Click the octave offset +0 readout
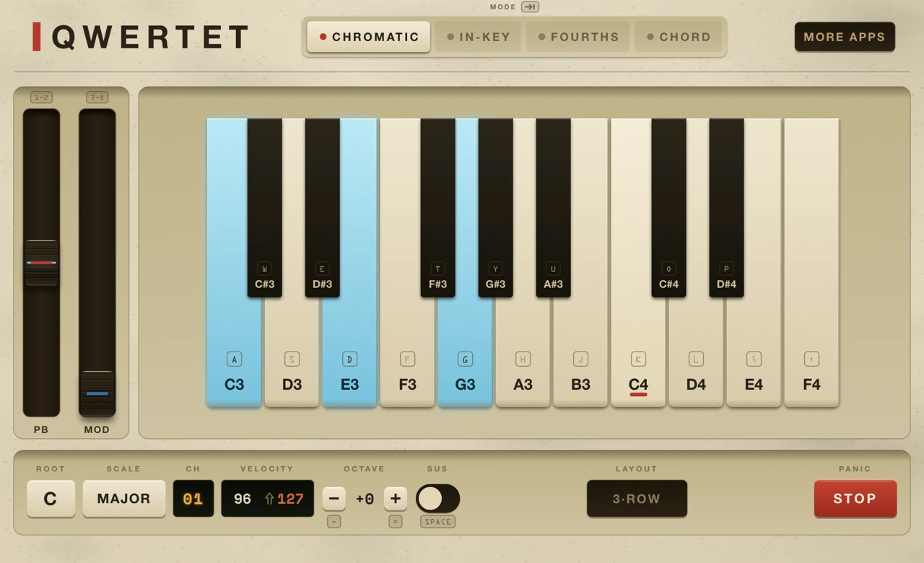 [x=365, y=499]
